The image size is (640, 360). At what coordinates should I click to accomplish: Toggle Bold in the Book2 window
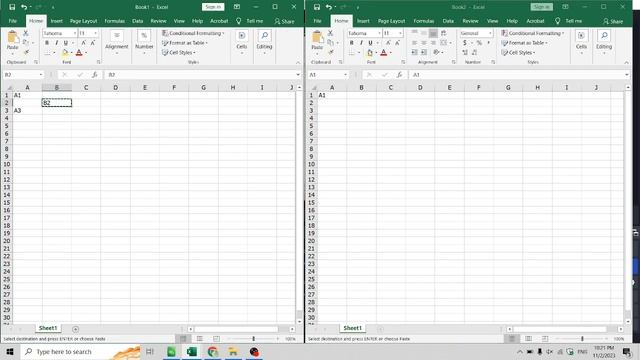tap(351, 43)
